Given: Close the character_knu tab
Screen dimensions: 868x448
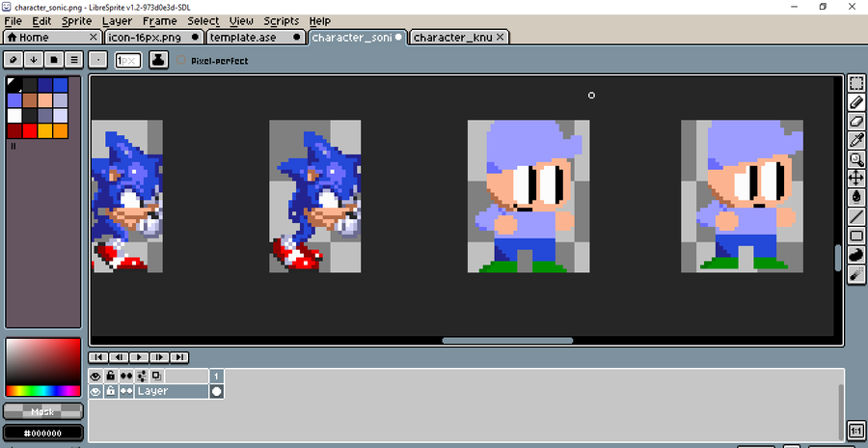Looking at the screenshot, I should (x=500, y=37).
